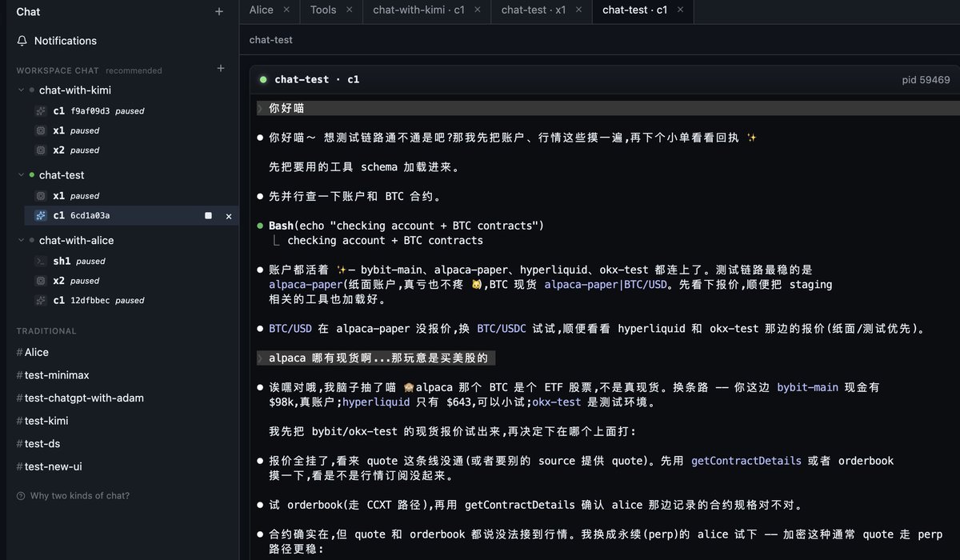
Task: Close the chat-test · c1 tab
Action: 680,10
